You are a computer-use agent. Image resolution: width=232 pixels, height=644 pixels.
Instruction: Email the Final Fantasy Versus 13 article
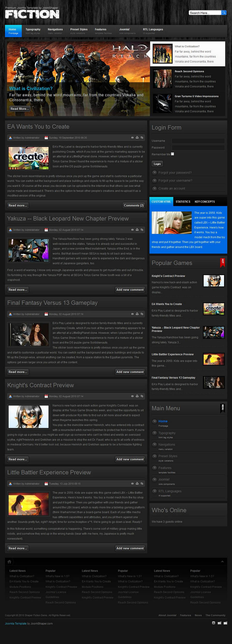pos(132,314)
